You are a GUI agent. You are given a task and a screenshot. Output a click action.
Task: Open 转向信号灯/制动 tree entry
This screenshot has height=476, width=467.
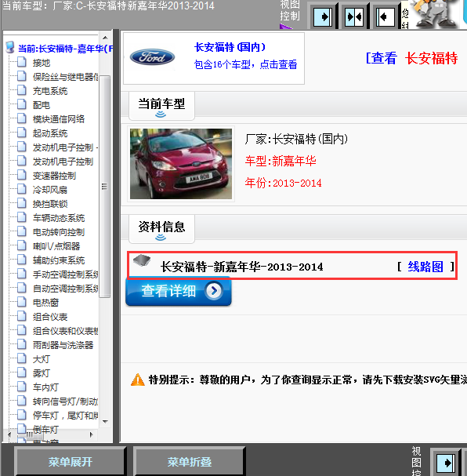pyautogui.click(x=66, y=402)
